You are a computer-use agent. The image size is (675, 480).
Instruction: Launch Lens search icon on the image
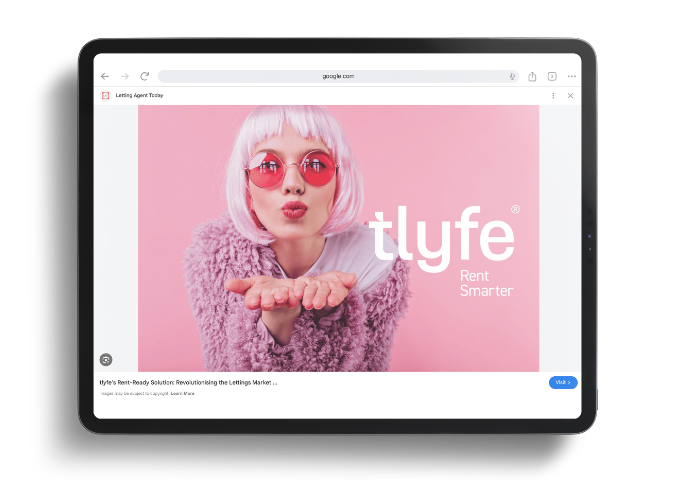106,359
